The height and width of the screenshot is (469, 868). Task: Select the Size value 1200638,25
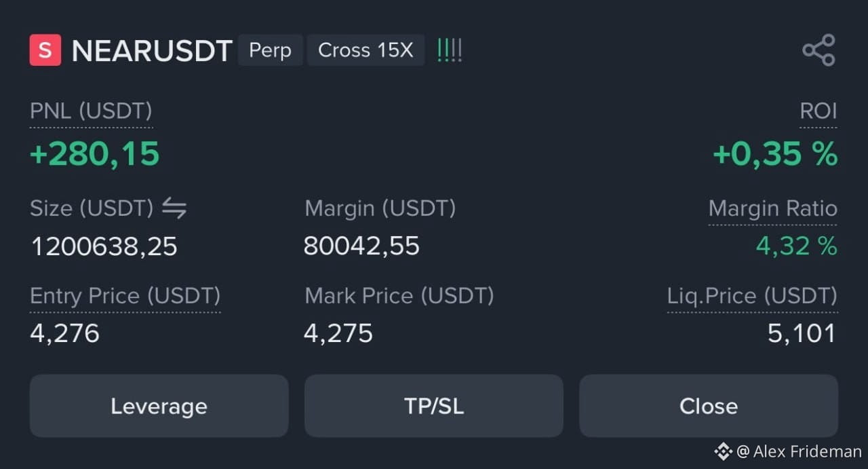coord(104,246)
